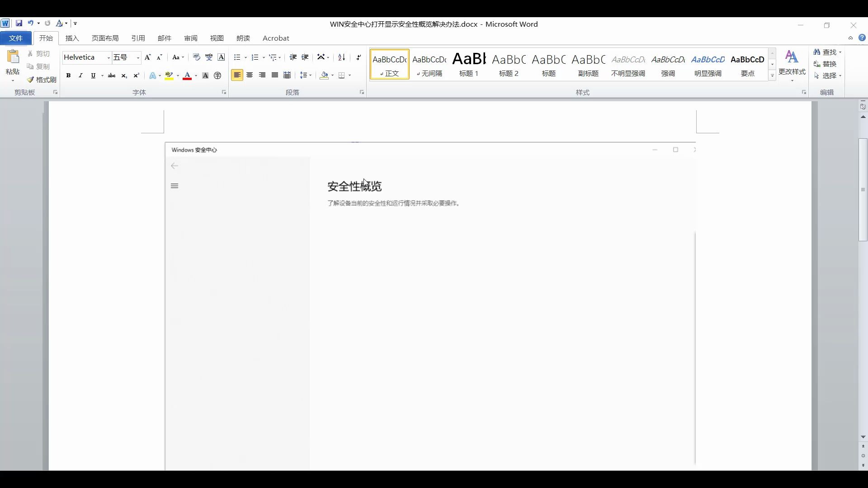Click the Increase Indent icon

pyautogui.click(x=305, y=57)
